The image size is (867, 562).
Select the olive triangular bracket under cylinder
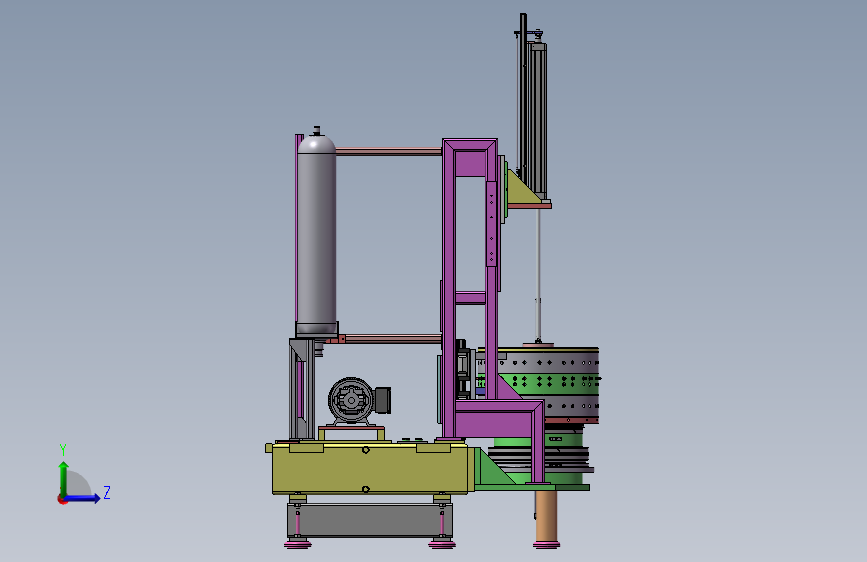(x=522, y=191)
